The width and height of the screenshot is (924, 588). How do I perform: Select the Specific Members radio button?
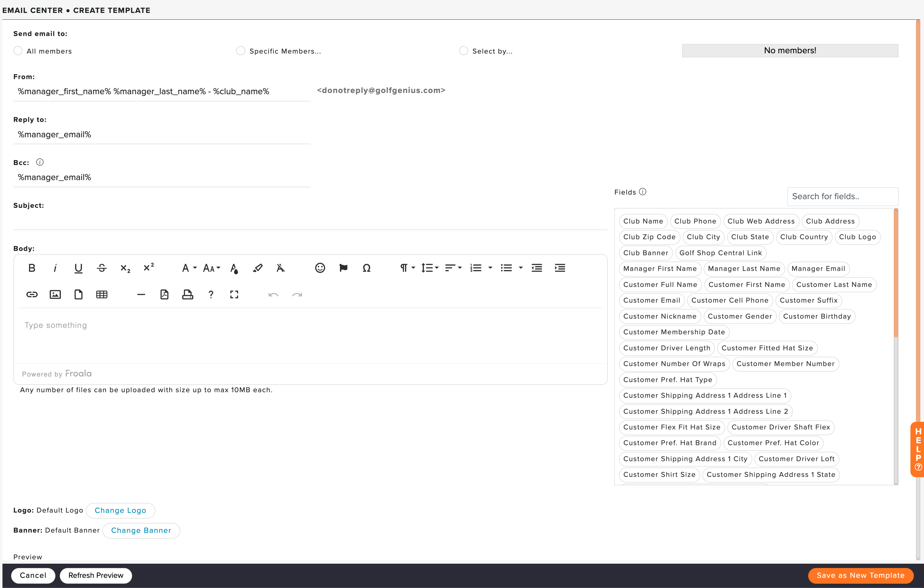(x=241, y=50)
